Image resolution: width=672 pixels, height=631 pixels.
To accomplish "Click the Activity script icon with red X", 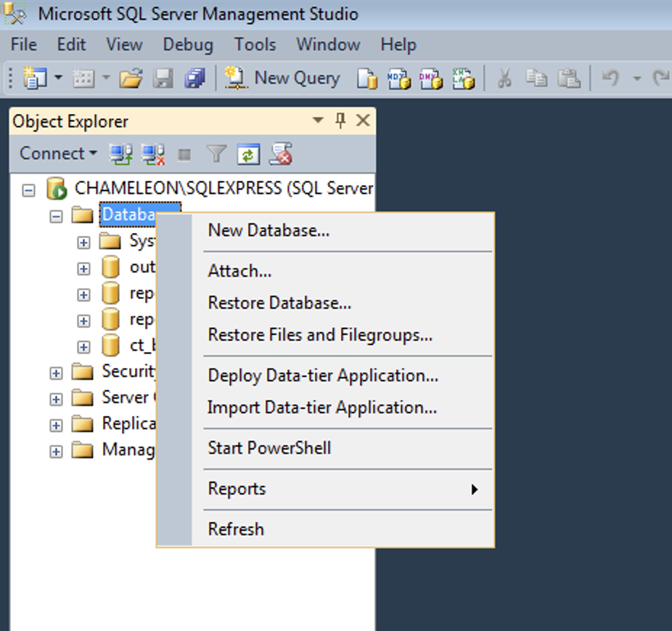I will point(281,154).
